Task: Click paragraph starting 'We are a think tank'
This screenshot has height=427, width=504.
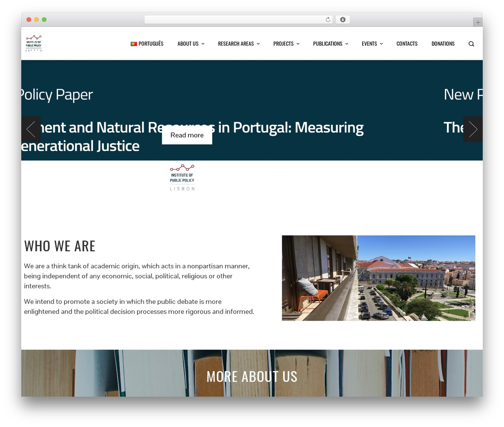Action: point(137,276)
